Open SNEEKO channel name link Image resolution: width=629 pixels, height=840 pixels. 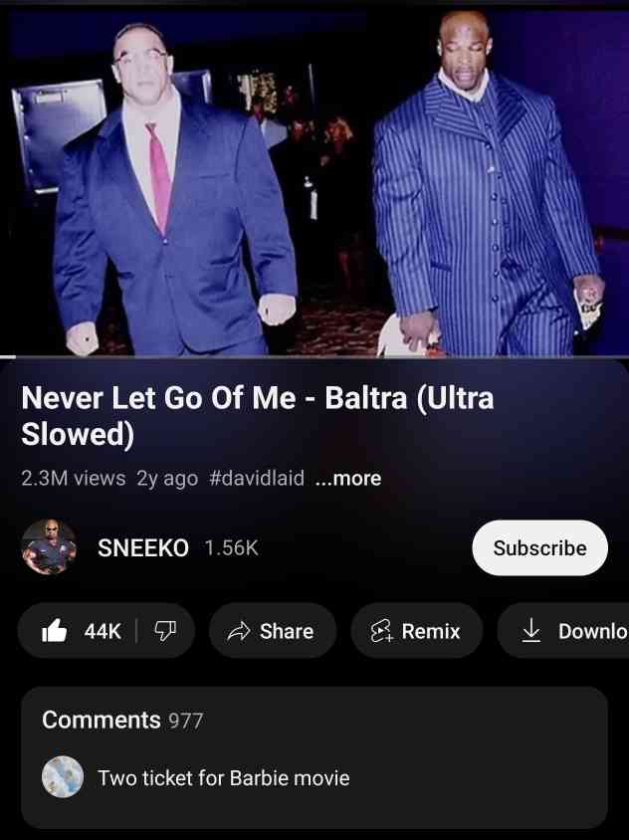[x=143, y=547]
